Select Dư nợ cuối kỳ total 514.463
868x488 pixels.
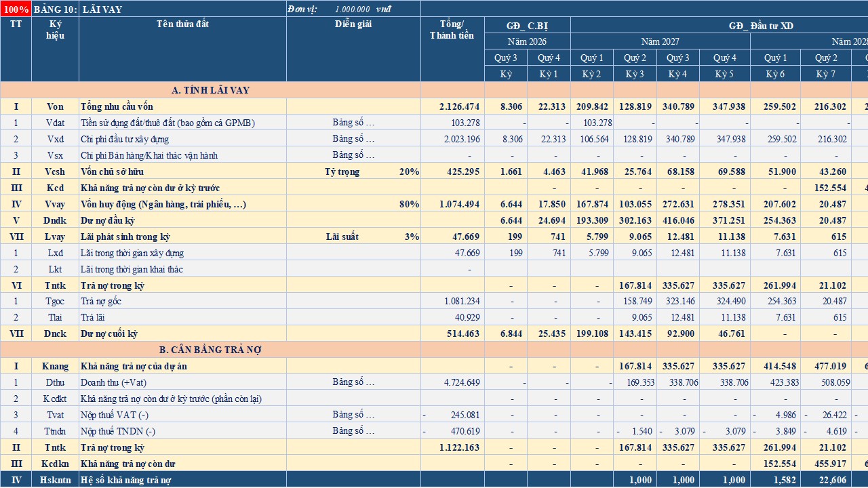pyautogui.click(x=452, y=333)
